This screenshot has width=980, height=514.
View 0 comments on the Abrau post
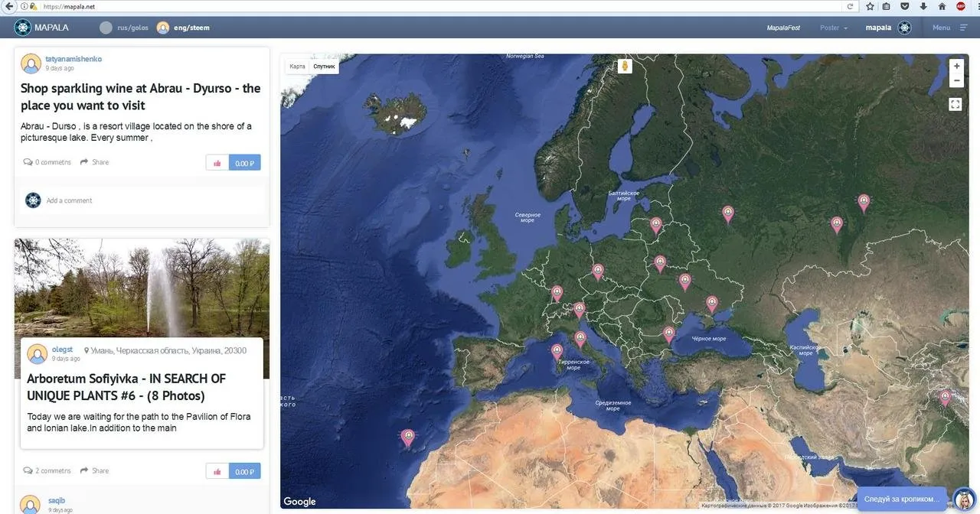tap(47, 162)
